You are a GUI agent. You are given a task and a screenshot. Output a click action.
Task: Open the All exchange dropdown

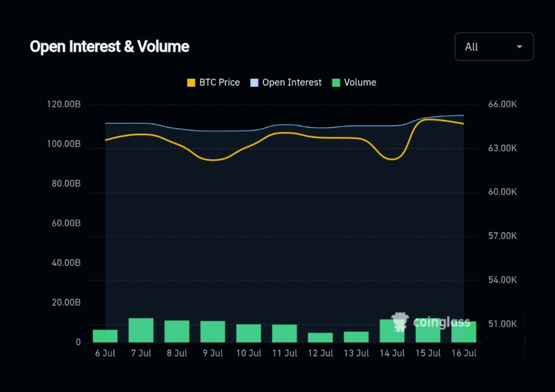(x=494, y=47)
